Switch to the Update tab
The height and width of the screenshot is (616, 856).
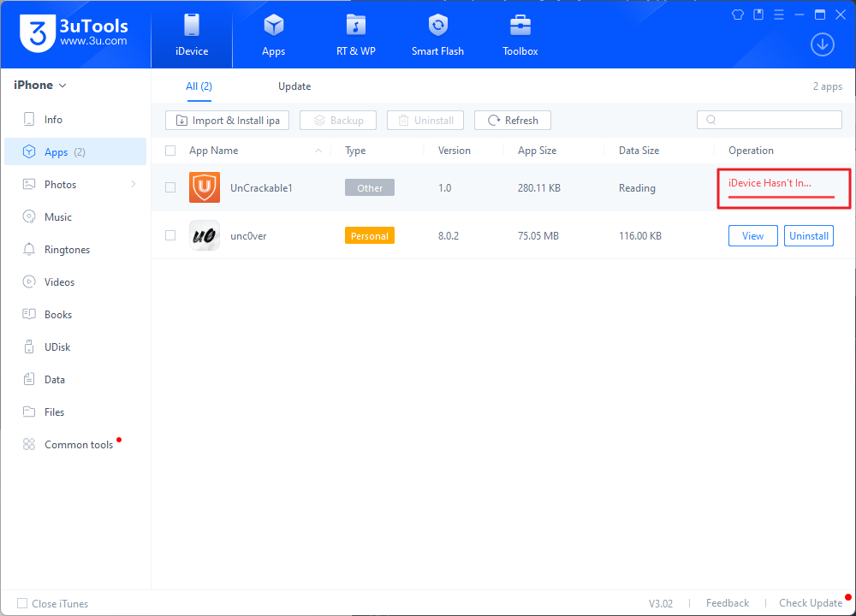coord(294,86)
